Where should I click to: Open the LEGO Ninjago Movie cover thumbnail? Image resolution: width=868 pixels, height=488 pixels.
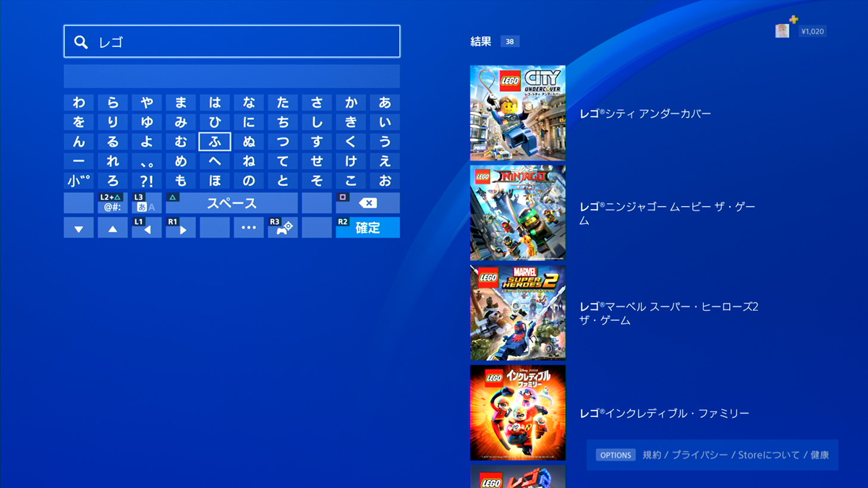click(518, 213)
